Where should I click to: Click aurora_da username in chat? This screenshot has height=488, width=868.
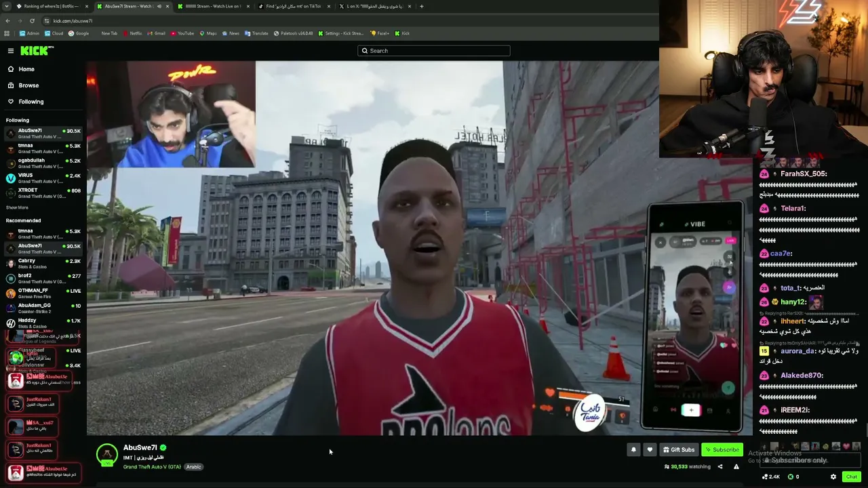797,351
